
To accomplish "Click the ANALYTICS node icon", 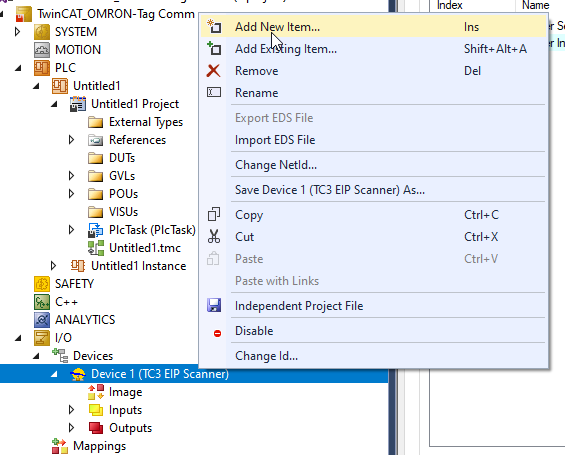I will pos(42,320).
